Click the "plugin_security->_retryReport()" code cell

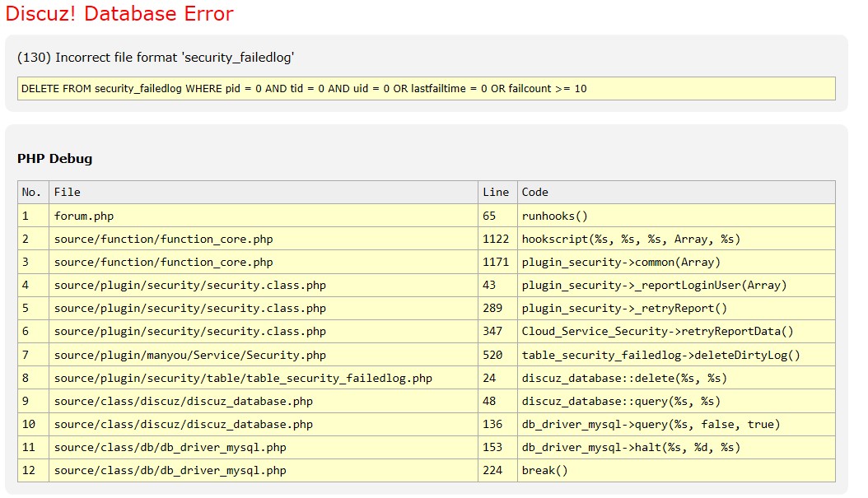click(676, 308)
